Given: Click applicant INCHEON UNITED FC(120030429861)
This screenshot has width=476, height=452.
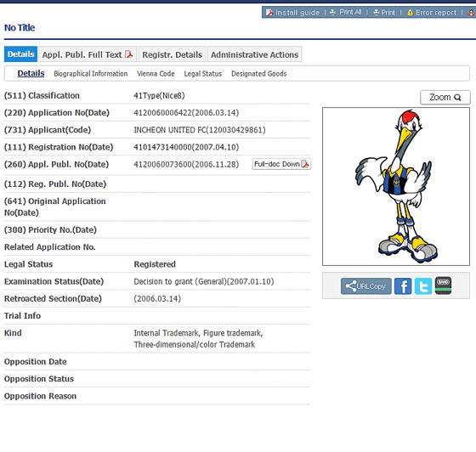Looking at the screenshot, I should [x=200, y=130].
